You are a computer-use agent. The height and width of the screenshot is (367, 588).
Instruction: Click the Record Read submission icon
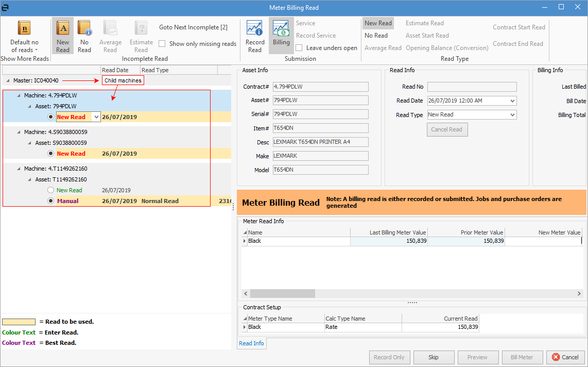(254, 35)
